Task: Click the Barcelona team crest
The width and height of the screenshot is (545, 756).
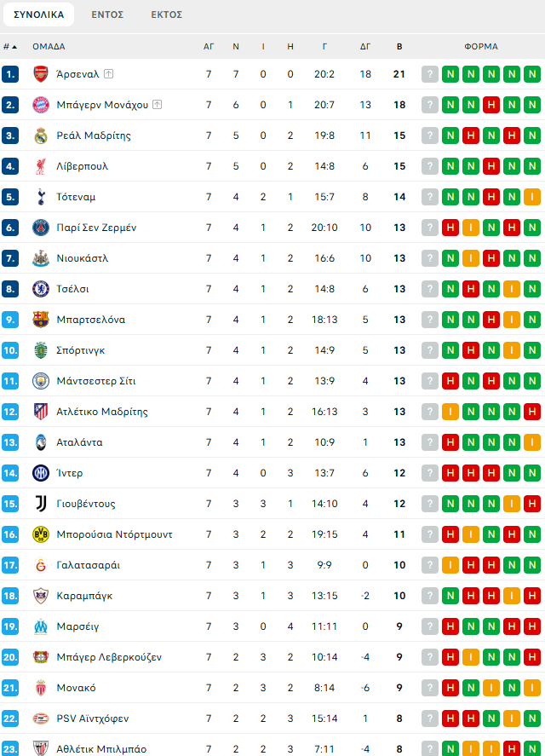Action: (41, 320)
